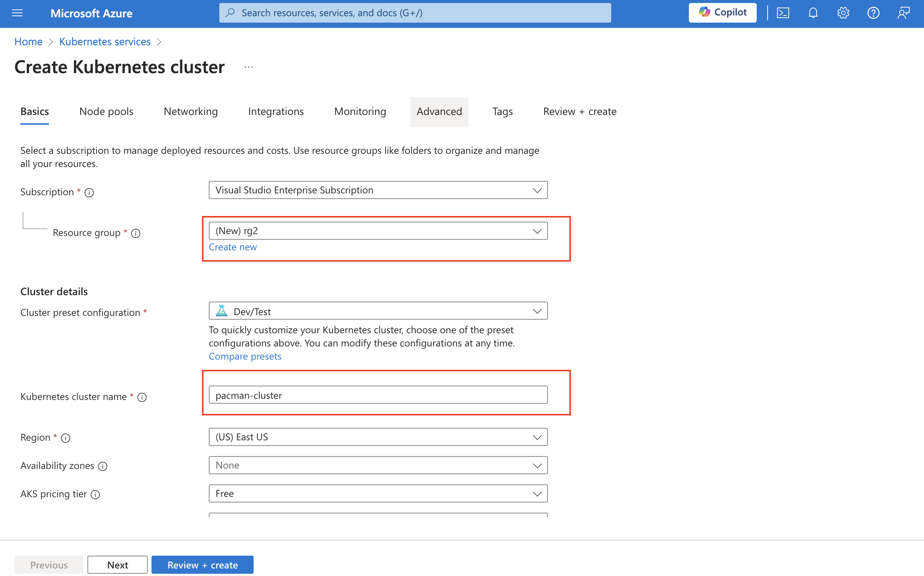Switch to the Advanced tab
This screenshot has height=576, width=924.
[x=439, y=111]
